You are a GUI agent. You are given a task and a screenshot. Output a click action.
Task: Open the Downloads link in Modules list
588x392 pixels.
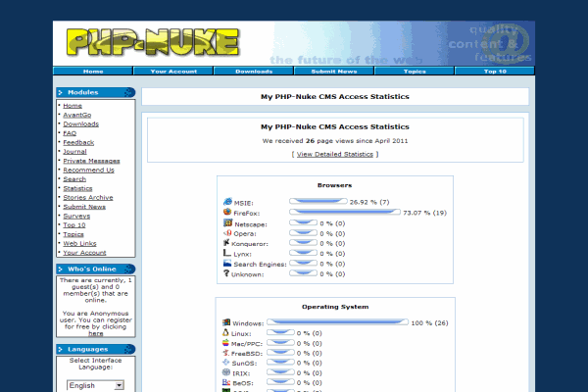pos(80,123)
